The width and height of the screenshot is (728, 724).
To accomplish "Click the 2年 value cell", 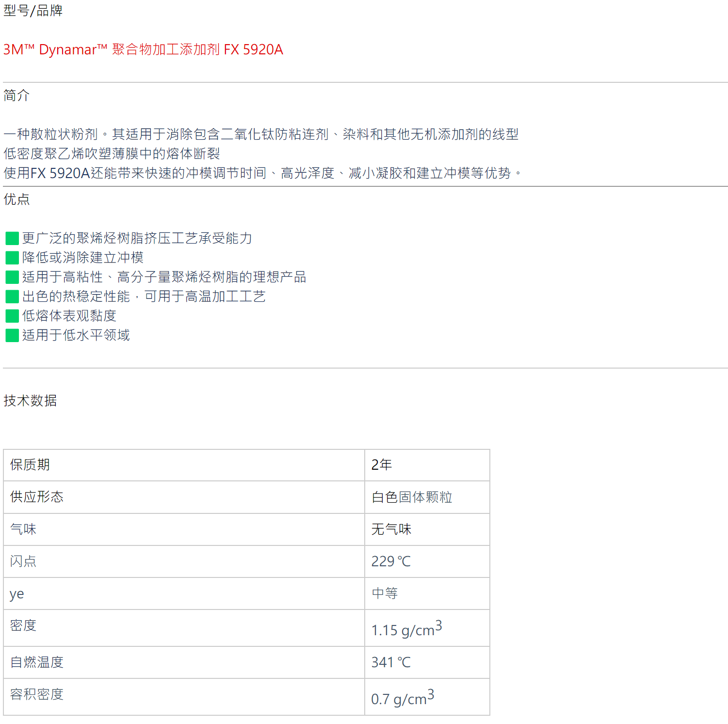I will tap(382, 465).
